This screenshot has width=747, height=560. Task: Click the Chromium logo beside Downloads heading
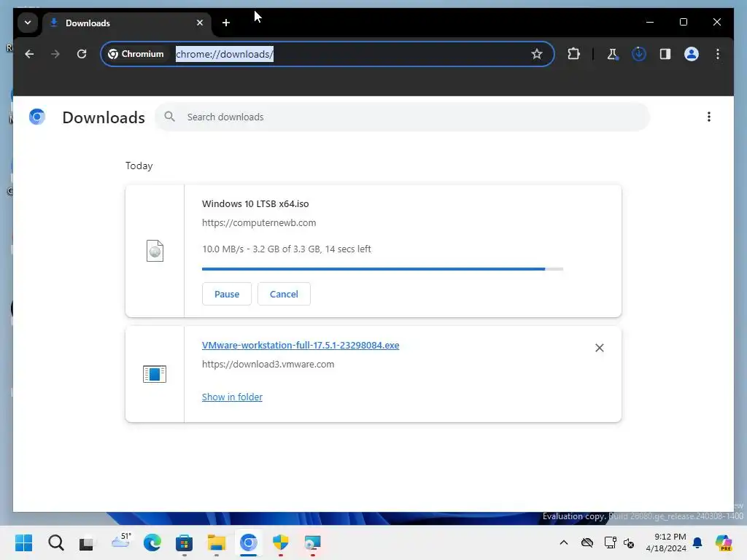click(37, 117)
